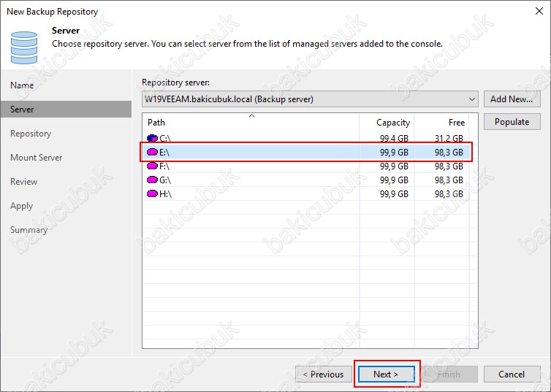The image size is (551, 392).
Task: Click the 99,4 GB capacity of C:\
Action: [x=394, y=138]
